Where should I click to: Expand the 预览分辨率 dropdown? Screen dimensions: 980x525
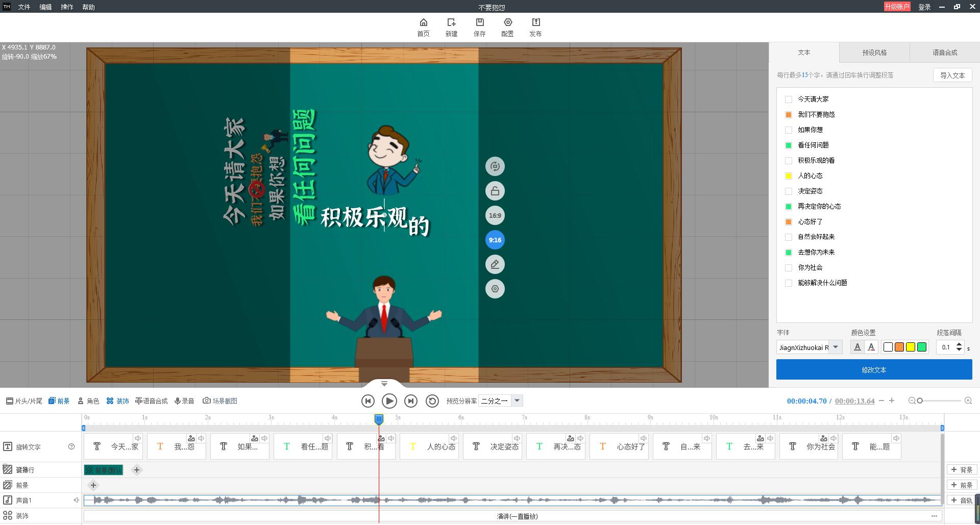pyautogui.click(x=517, y=401)
